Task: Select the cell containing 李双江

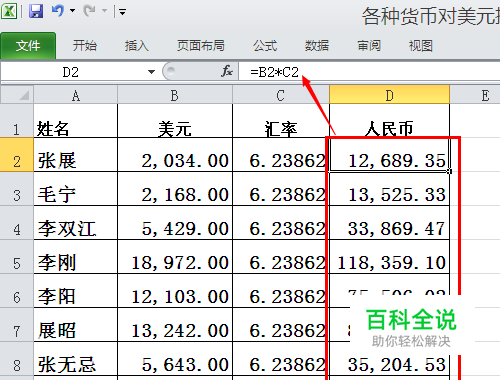Action: point(76,223)
